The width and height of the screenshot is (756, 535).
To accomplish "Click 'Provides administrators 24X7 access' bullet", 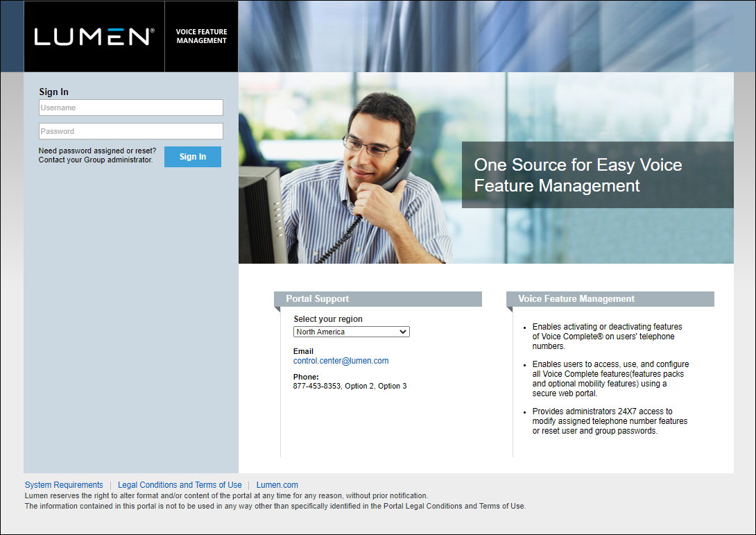I will click(610, 421).
